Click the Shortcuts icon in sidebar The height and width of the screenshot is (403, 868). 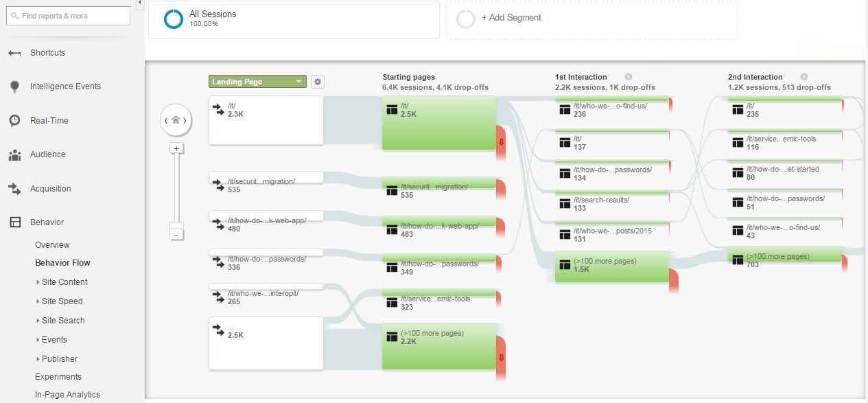pyautogui.click(x=14, y=53)
